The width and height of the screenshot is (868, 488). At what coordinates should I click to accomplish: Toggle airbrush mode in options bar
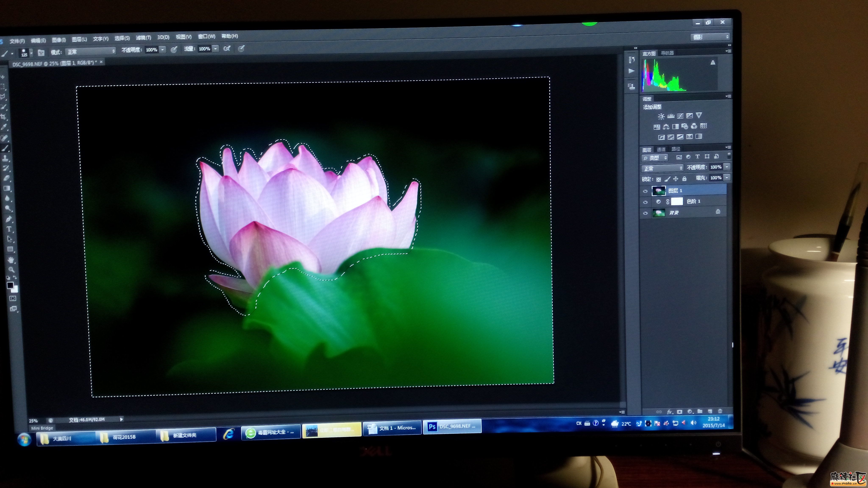pyautogui.click(x=227, y=49)
